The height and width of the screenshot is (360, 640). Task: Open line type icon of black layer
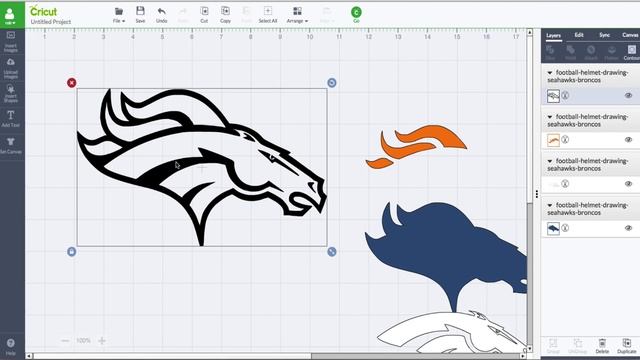[x=565, y=96]
